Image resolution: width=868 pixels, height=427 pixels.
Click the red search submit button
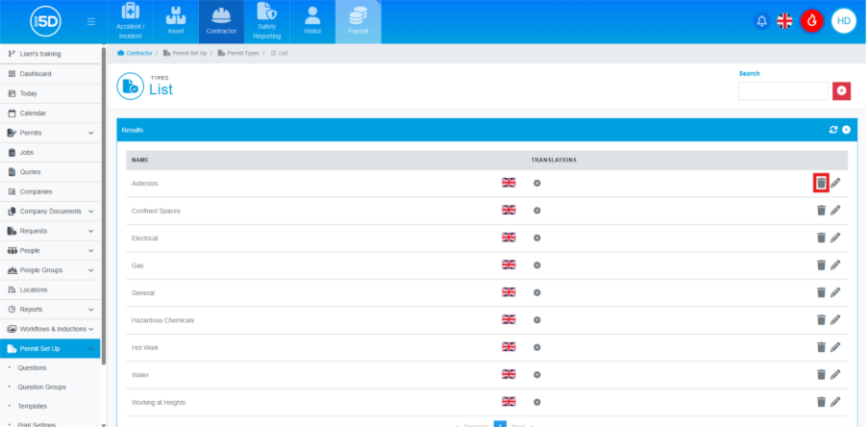pos(842,90)
